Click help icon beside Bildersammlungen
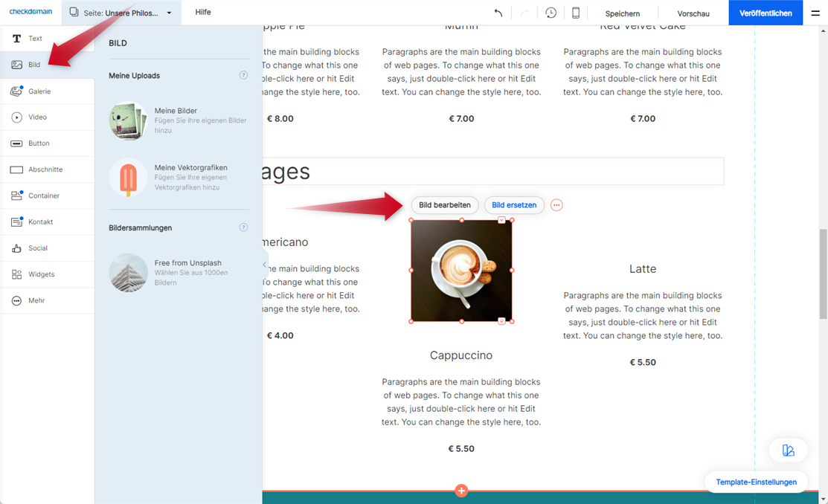The height and width of the screenshot is (504, 828). 243,227
